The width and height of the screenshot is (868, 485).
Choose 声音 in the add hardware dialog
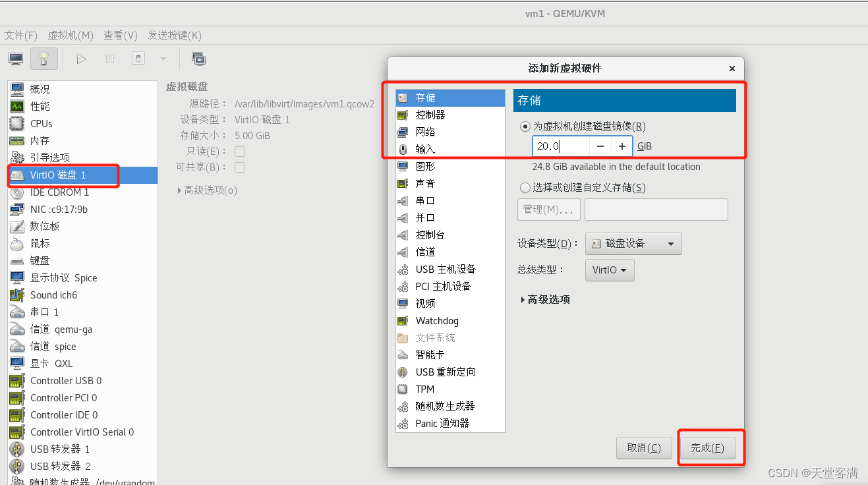(450, 183)
